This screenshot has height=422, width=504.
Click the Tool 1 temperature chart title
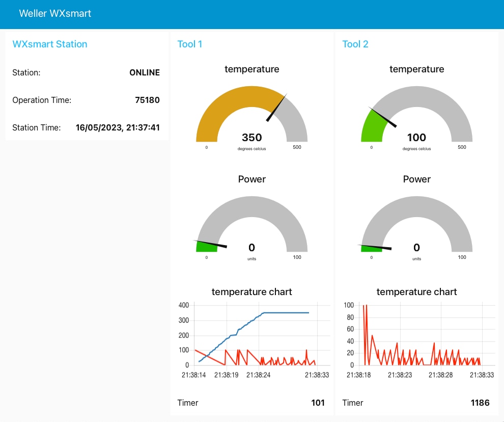[x=251, y=292]
